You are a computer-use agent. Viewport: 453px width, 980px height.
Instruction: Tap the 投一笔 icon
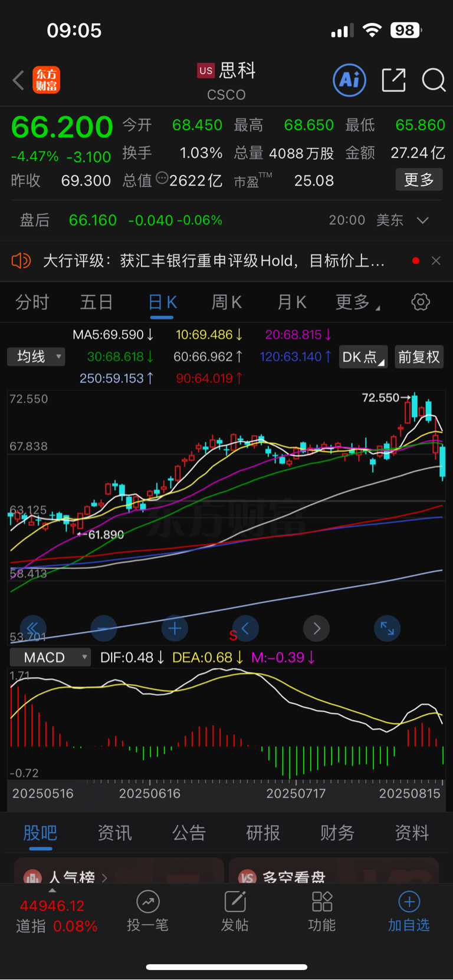(x=148, y=902)
